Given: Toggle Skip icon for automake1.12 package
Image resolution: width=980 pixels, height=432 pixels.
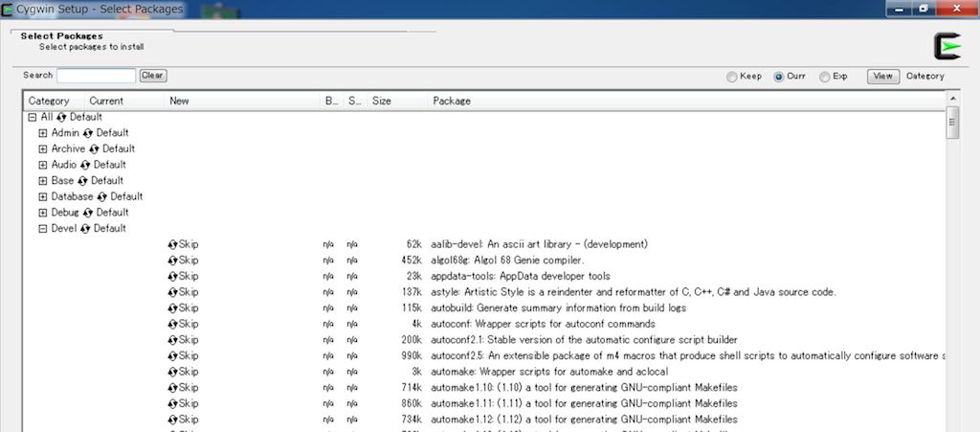Looking at the screenshot, I should 172,420.
